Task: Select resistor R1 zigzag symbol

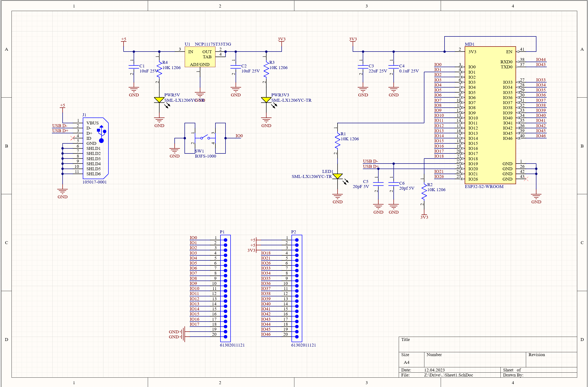Action: pyautogui.click(x=337, y=141)
